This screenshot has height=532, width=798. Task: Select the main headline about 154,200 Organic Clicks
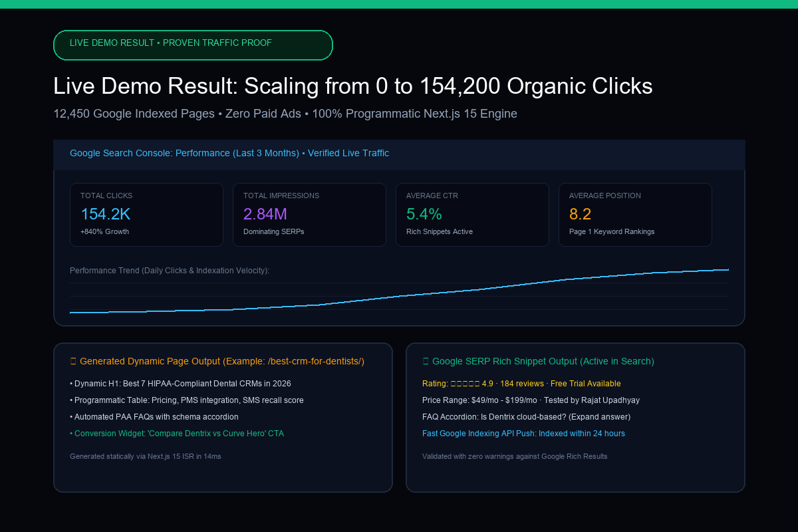[353, 86]
